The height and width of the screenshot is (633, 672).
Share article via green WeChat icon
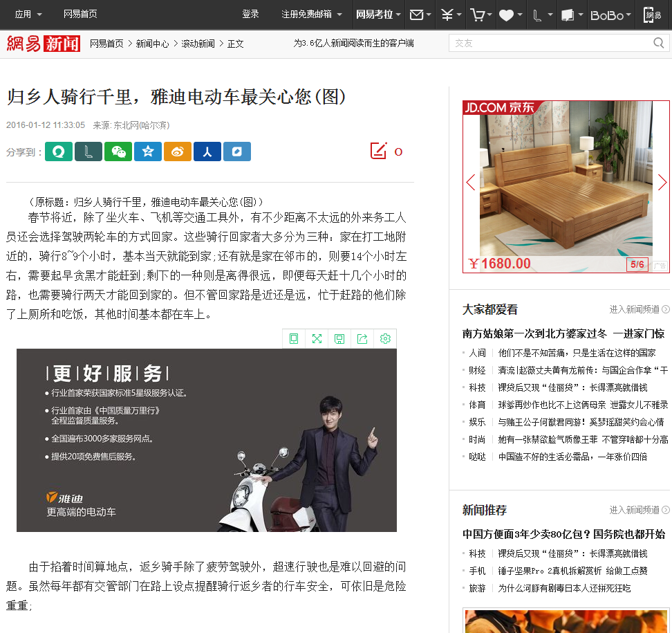pyautogui.click(x=118, y=152)
